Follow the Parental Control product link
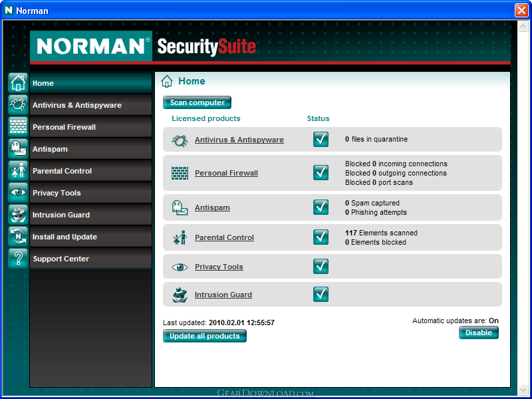Viewport: 532px width, 399px height. 224,237
